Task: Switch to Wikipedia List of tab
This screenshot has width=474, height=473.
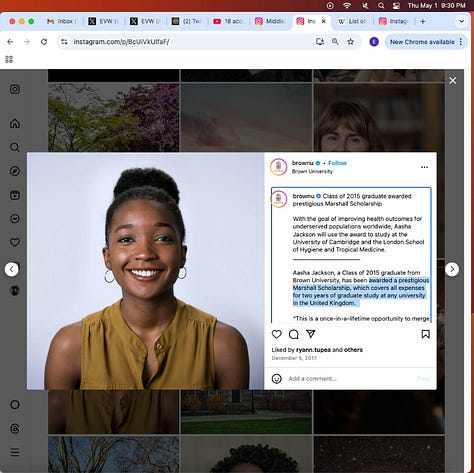Action: point(352,21)
